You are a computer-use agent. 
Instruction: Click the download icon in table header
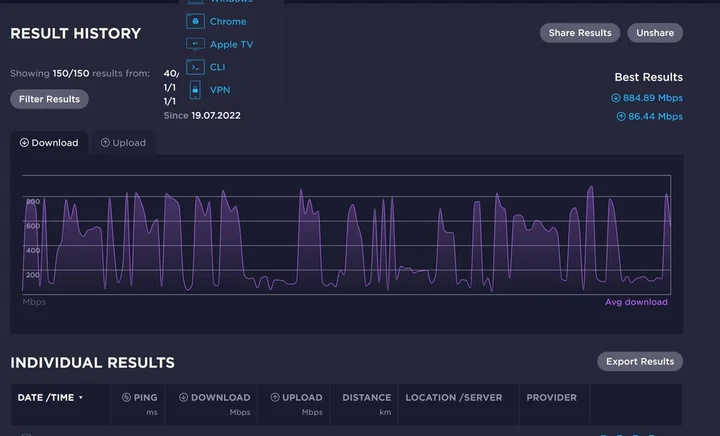pyautogui.click(x=183, y=397)
